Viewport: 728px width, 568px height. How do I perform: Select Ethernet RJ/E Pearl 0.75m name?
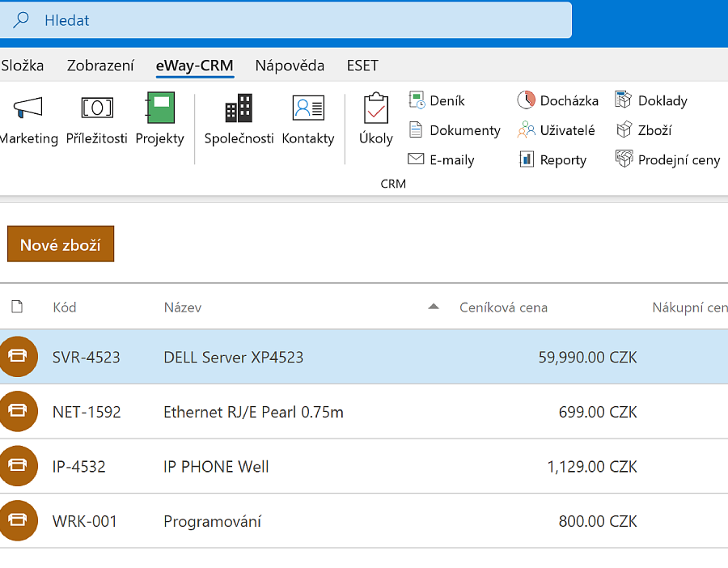click(x=253, y=412)
